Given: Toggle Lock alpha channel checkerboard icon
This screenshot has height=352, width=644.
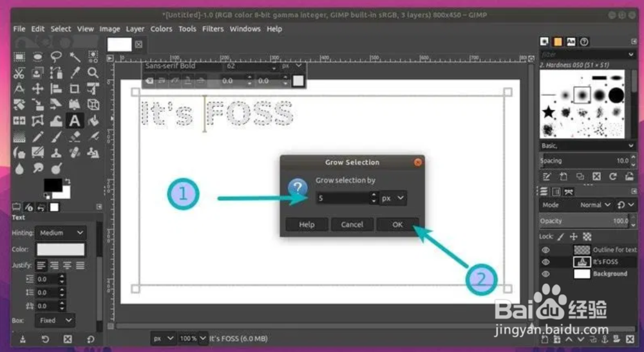Looking at the screenshot, I should point(587,237).
